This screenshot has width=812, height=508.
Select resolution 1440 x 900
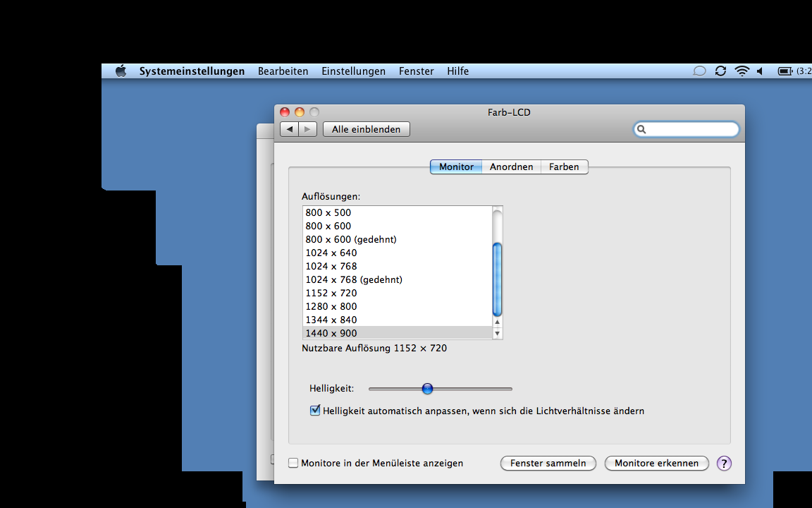398,333
